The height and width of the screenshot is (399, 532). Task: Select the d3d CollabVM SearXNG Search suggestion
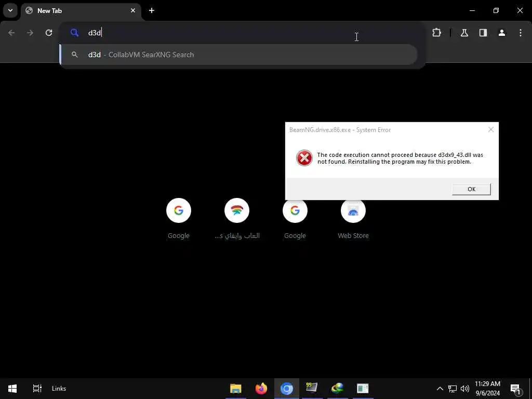click(238, 55)
